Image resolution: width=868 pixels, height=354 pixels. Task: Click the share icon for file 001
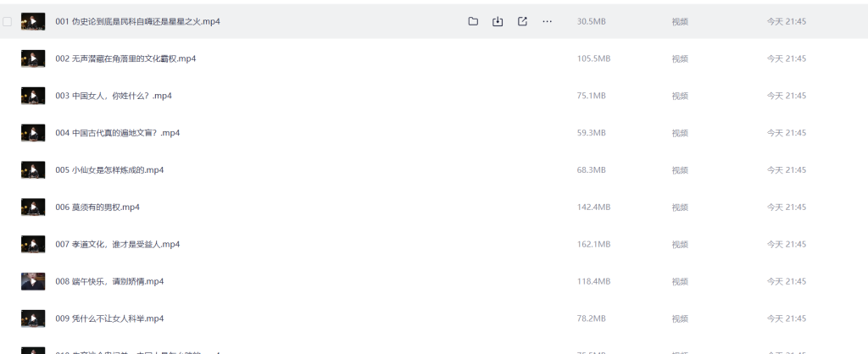[522, 21]
